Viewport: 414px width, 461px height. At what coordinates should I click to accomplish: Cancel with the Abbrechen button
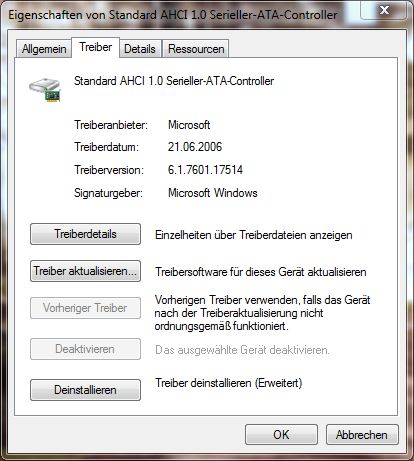[x=362, y=435]
